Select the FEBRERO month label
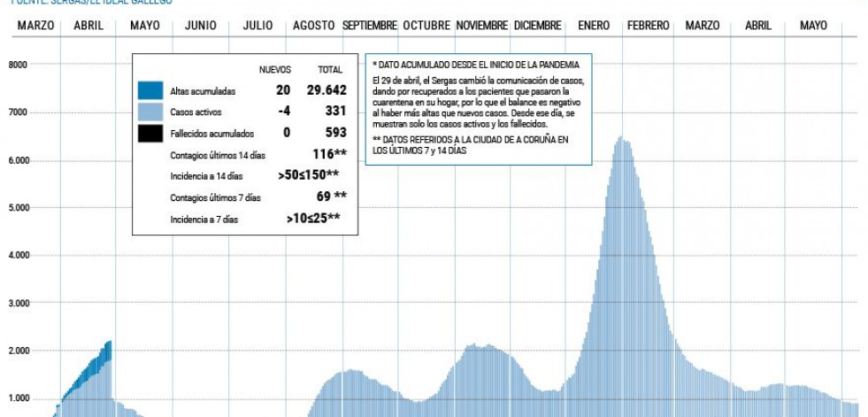This screenshot has height=417, width=868. [649, 26]
